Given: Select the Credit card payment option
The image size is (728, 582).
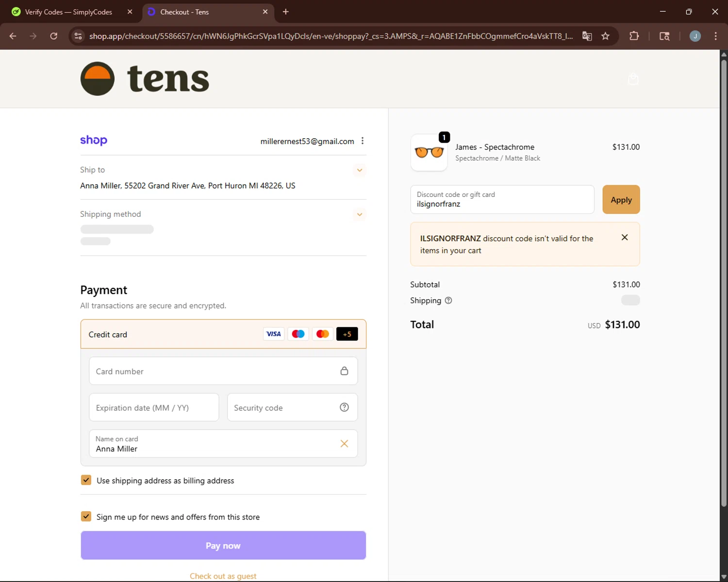Looking at the screenshot, I should coord(223,334).
